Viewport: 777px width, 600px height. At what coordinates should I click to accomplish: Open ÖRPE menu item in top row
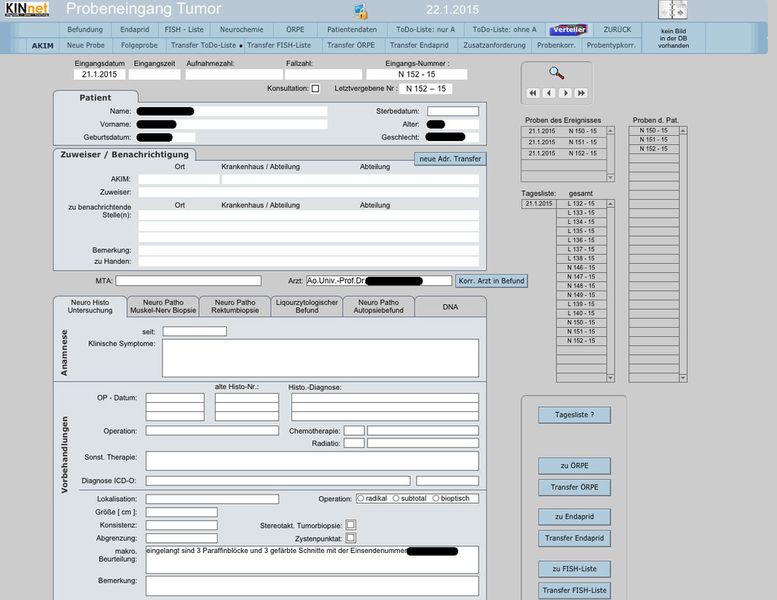[x=295, y=30]
